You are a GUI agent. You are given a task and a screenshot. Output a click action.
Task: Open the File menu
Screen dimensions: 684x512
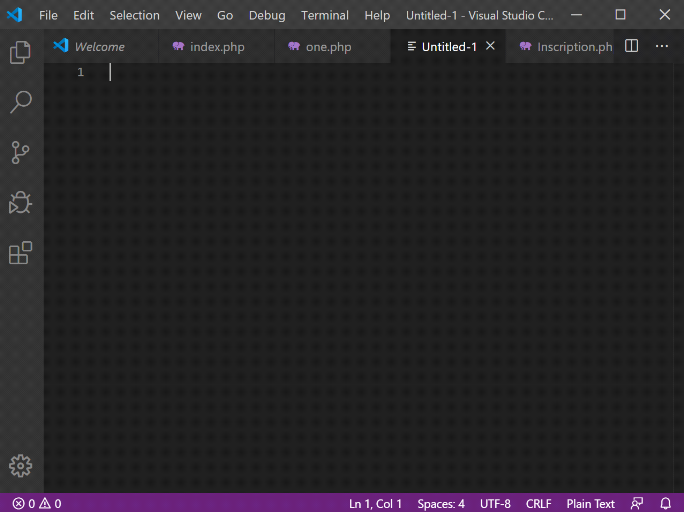coord(48,15)
